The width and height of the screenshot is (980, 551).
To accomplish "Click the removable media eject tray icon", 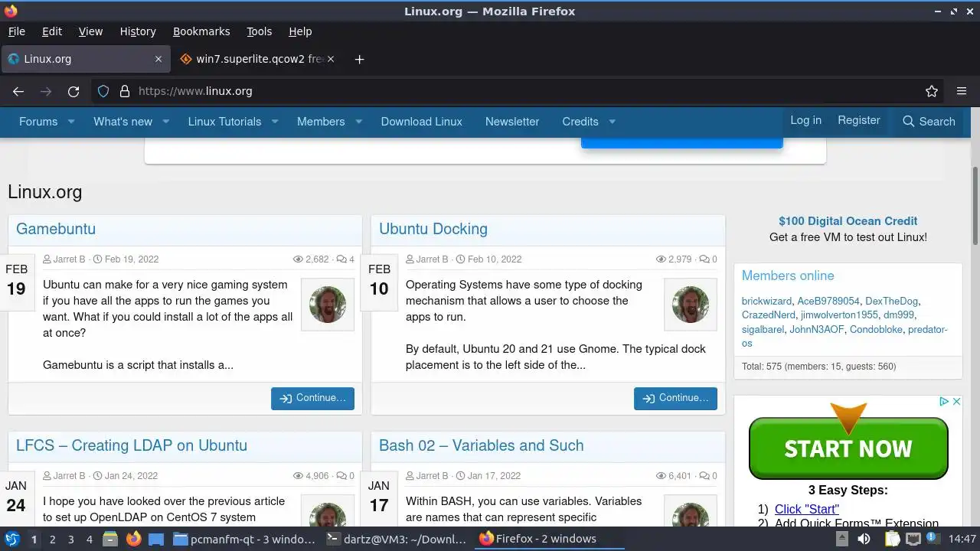I will tap(841, 539).
